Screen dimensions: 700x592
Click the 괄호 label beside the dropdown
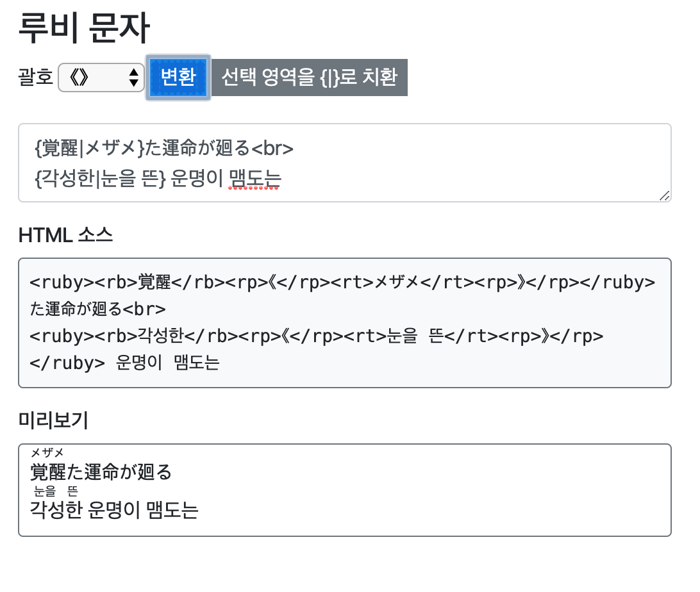(36, 78)
